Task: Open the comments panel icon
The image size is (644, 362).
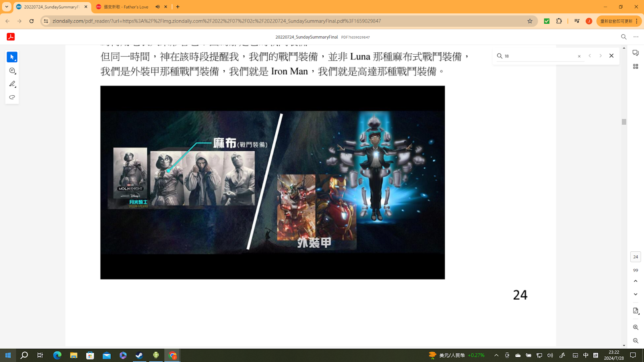Action: click(636, 53)
